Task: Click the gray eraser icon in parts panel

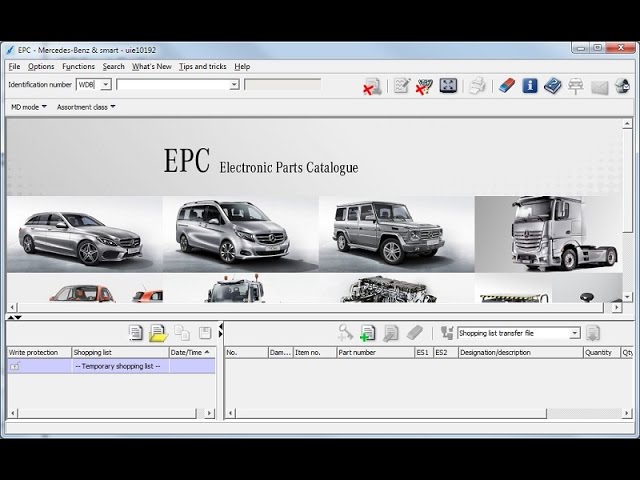Action: click(415, 332)
